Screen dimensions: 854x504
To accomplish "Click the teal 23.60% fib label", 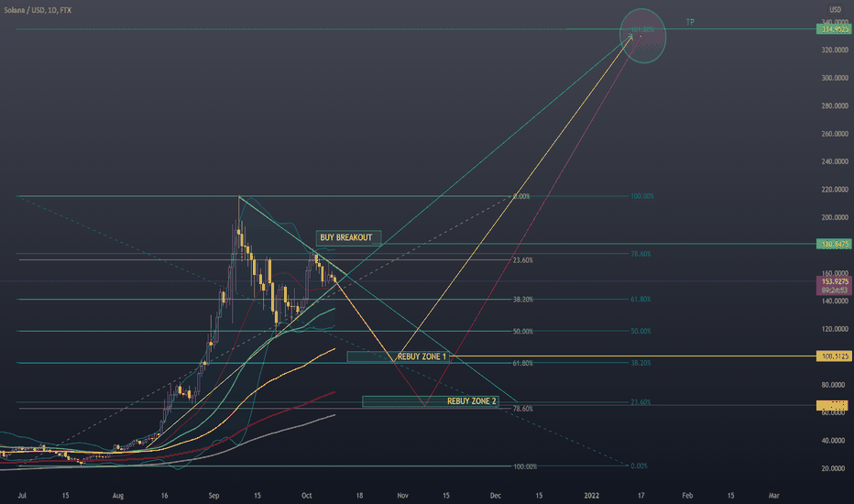I will pos(640,402).
